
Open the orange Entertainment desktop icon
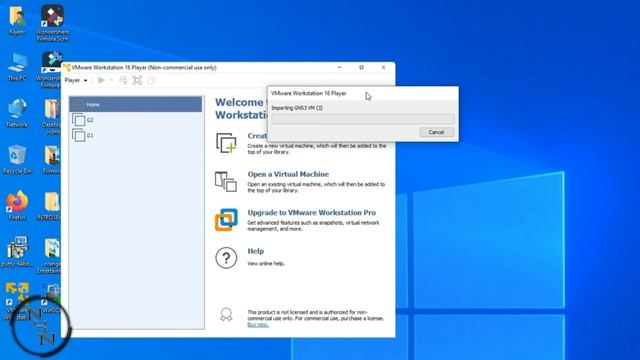pyautogui.click(x=49, y=256)
